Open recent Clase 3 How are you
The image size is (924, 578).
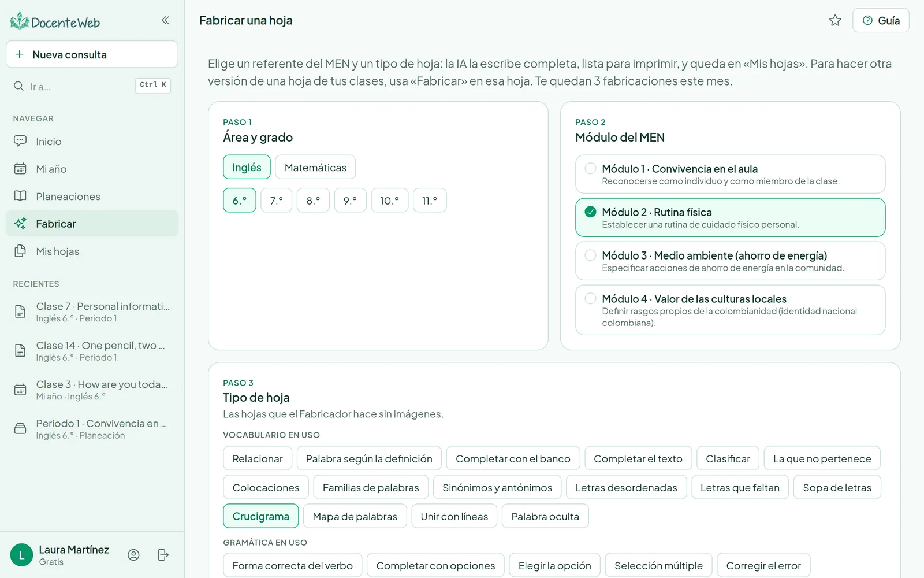92,390
